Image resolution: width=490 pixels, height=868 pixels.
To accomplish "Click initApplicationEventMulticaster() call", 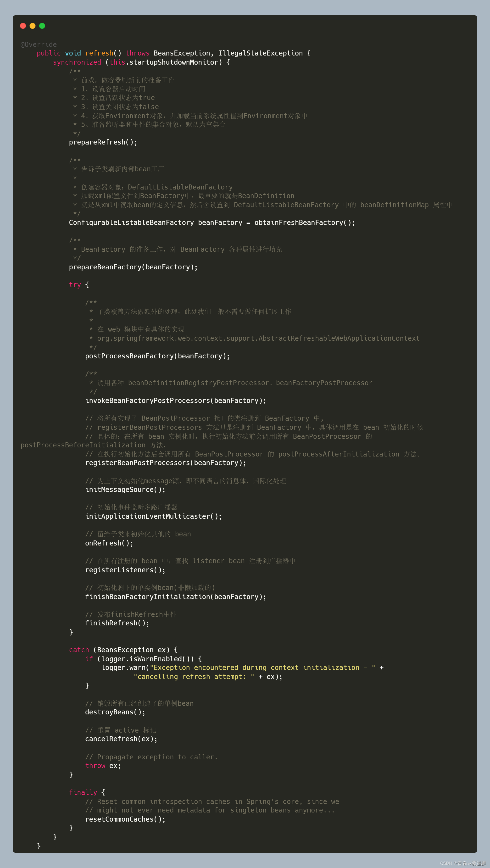I will 153,516.
